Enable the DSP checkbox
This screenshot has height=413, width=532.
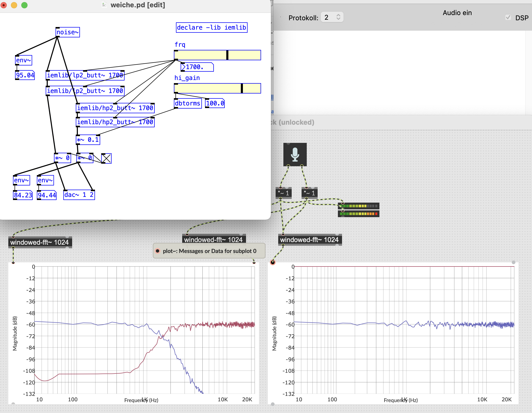click(508, 17)
